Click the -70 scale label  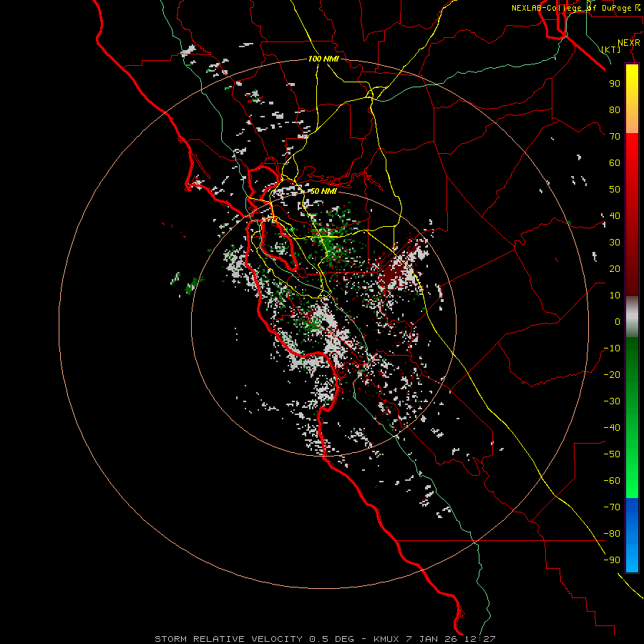coord(612,507)
